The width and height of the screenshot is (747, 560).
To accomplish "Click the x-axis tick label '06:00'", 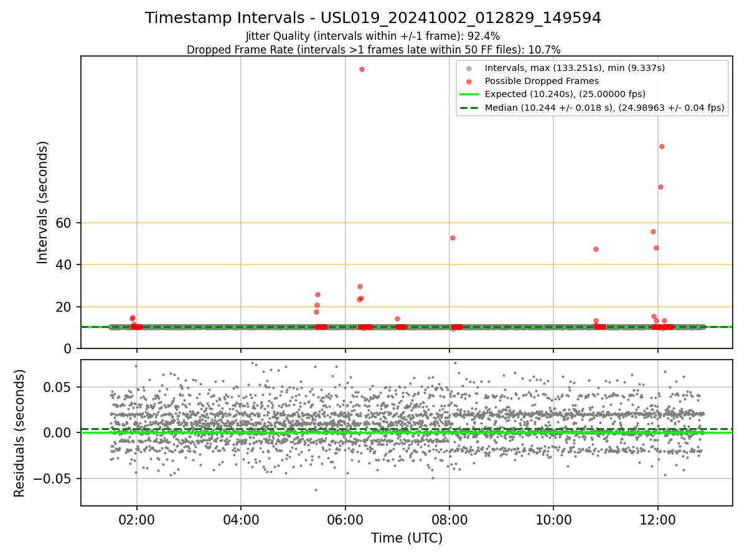I will 345,520.
